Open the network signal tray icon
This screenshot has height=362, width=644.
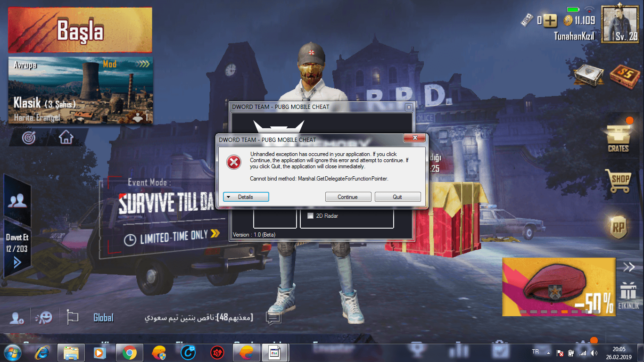tap(583, 353)
